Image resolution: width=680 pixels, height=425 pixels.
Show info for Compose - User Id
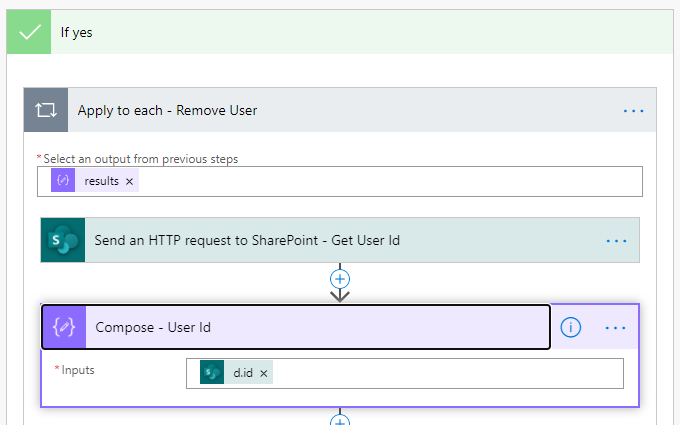point(570,327)
